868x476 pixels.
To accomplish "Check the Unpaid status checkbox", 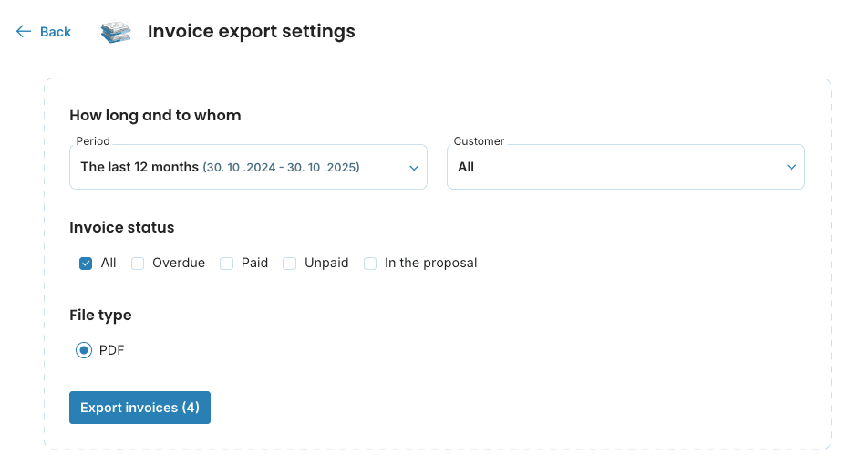I will coord(290,264).
